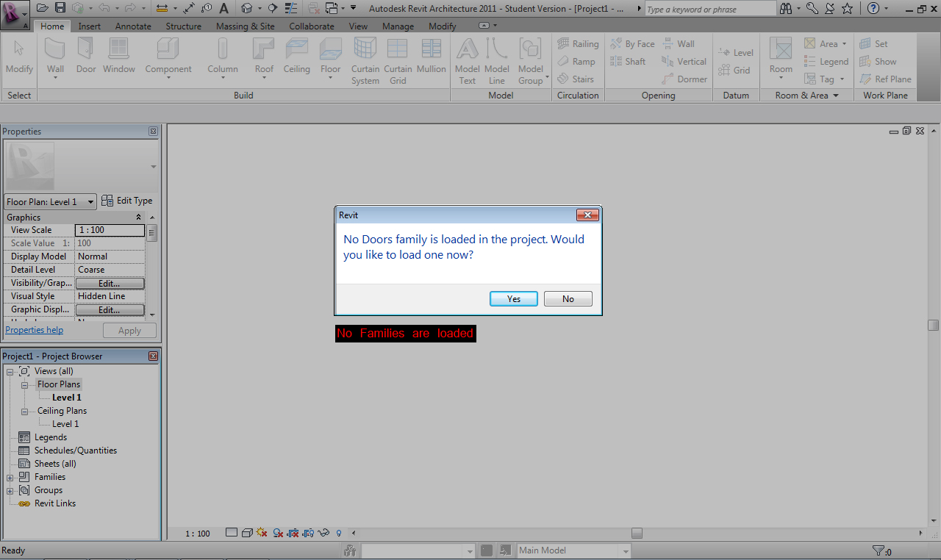
Task: Click No in the Revit dialog
Action: coord(568,299)
